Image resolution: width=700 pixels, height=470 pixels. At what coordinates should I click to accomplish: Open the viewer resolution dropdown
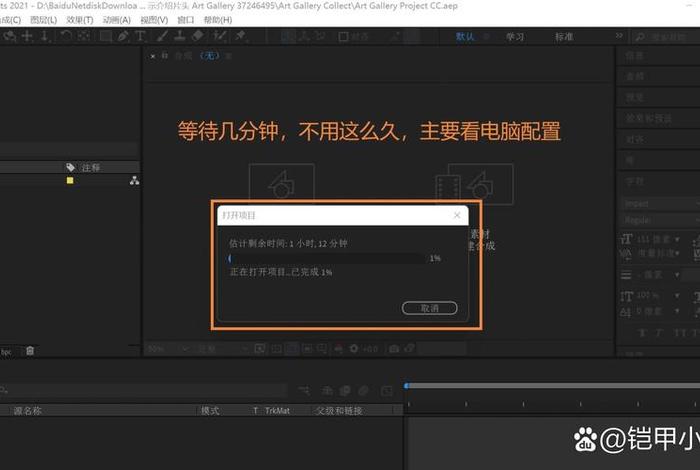(222, 349)
